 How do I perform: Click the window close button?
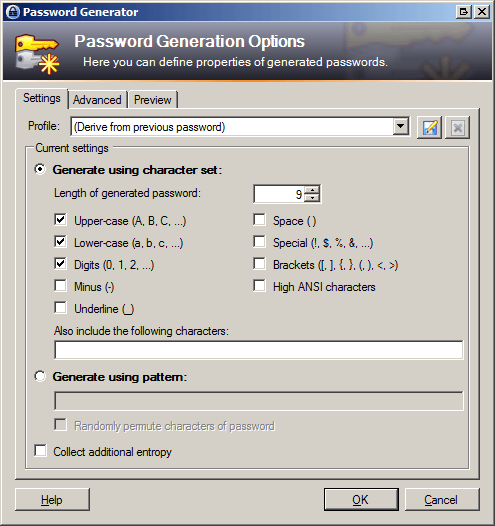(482, 12)
